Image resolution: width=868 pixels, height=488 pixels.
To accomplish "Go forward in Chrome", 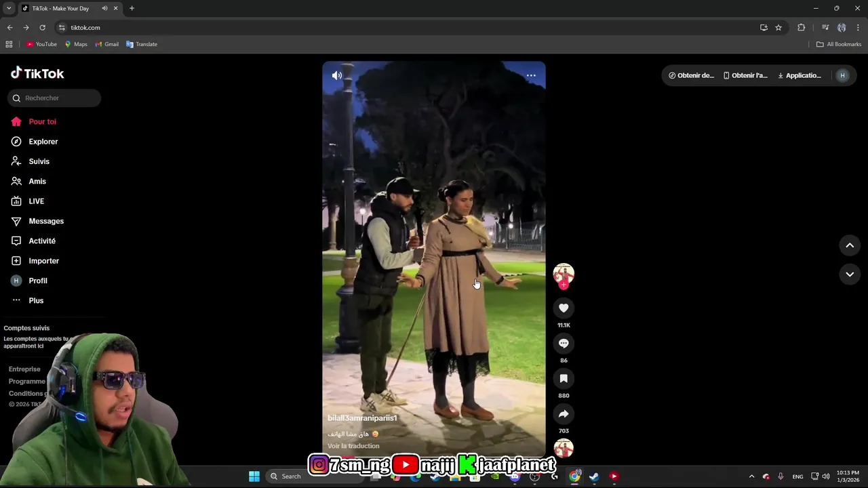I will tap(26, 28).
